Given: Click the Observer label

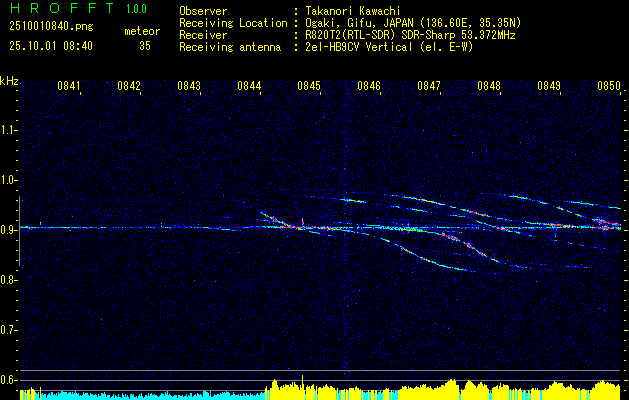Looking at the screenshot, I should pos(203,11).
